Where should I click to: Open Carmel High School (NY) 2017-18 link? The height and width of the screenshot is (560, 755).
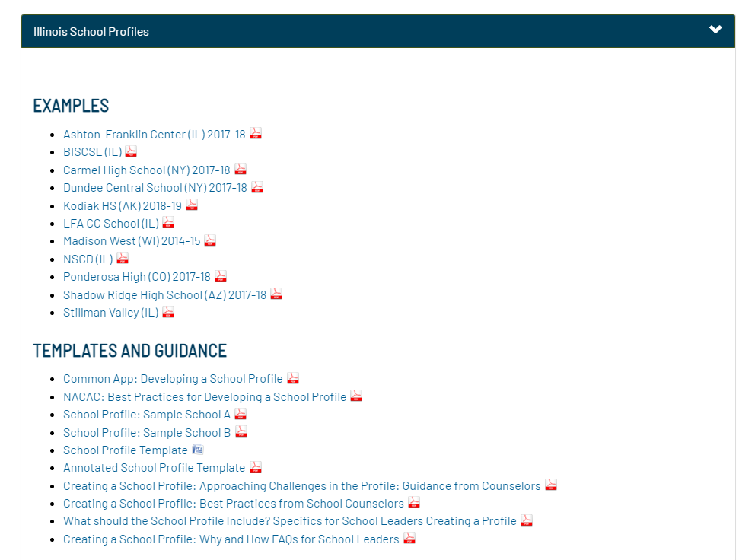click(146, 170)
